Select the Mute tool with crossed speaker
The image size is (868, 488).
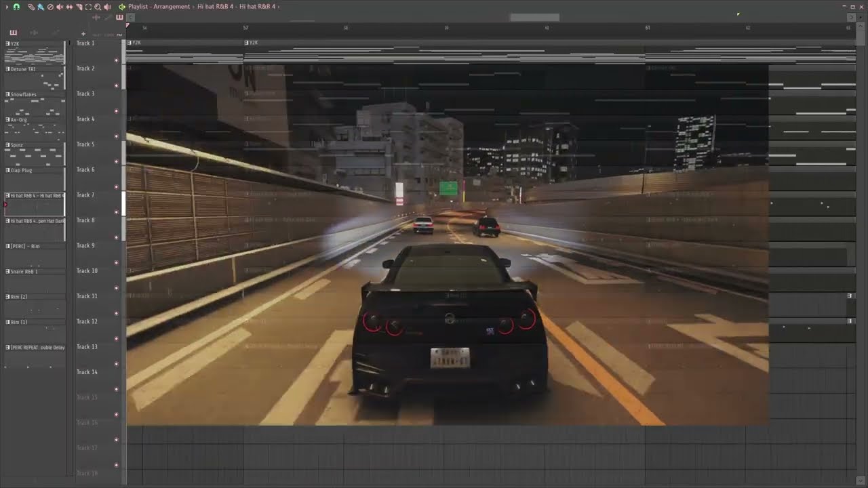pyautogui.click(x=60, y=7)
